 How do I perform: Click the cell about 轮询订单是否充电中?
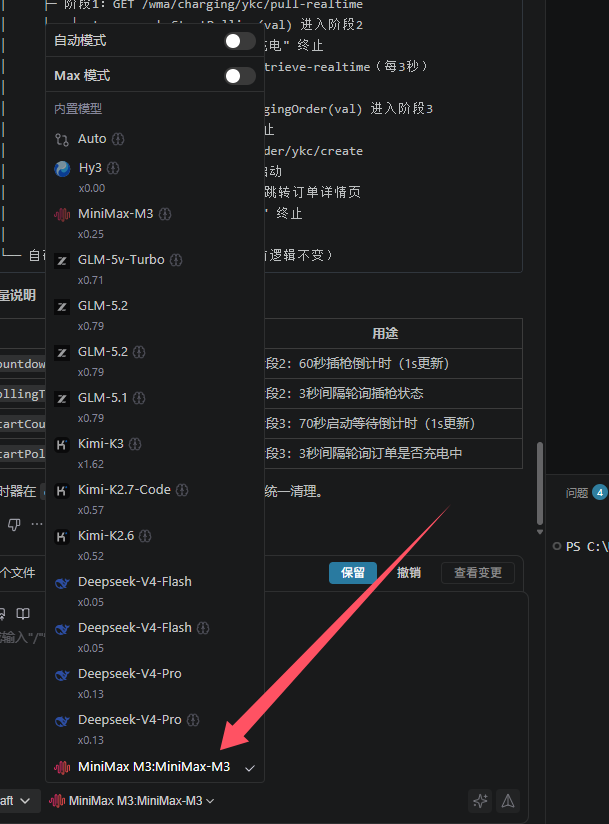click(x=394, y=453)
